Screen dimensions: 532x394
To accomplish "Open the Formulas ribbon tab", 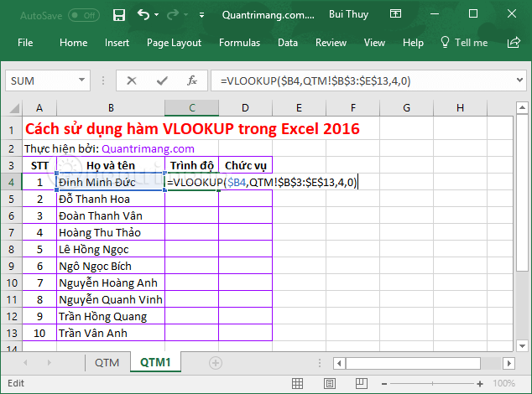I will tap(239, 43).
